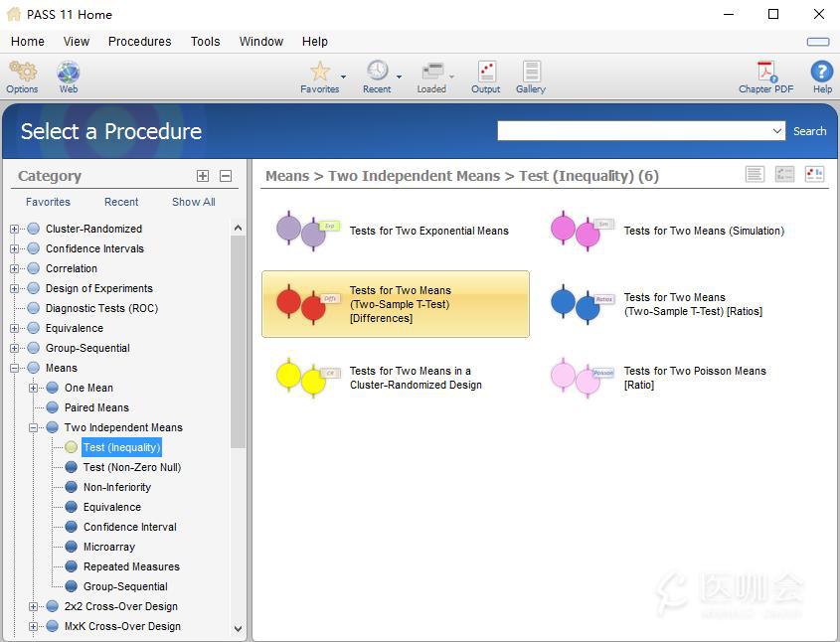Viewport: 840px width, 642px height.
Task: Click the Loaded procedures icon
Action: pyautogui.click(x=431, y=72)
